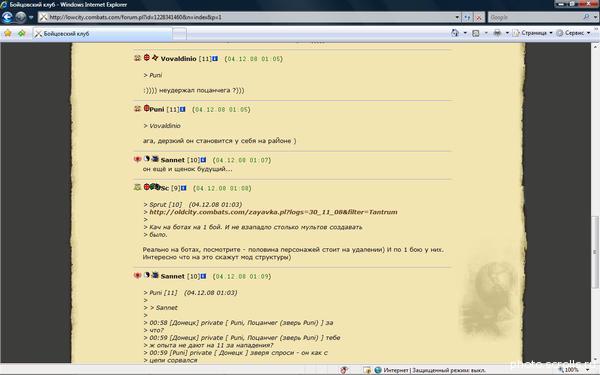Screen dimensions: 600x375
Task: Click the browser Back arrow button
Action: pyautogui.click(x=7, y=17)
